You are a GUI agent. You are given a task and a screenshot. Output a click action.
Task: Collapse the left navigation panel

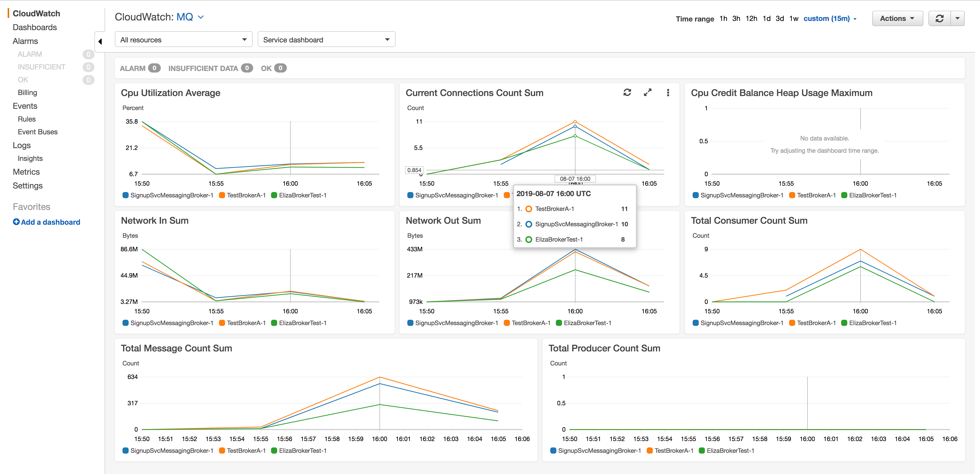pyautogui.click(x=101, y=41)
